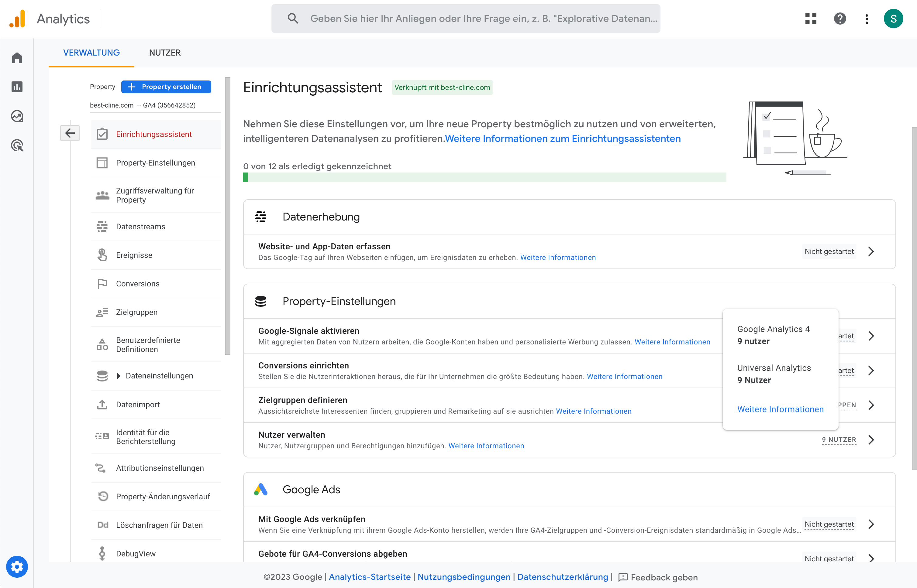The width and height of the screenshot is (917, 588).
Task: Expand the Nutzer verwalten row chevron
Action: 871,440
